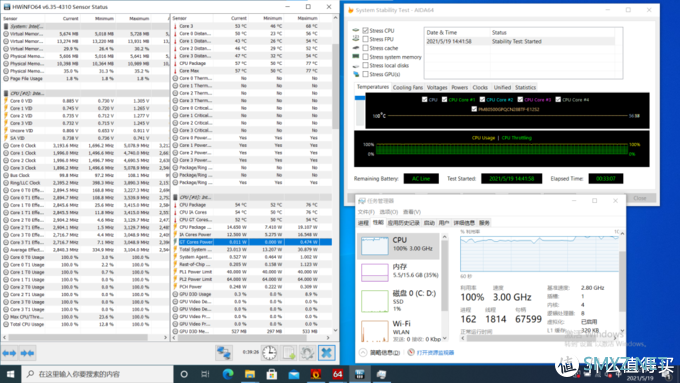Click the up arrow of HWiNFO right pane scrollbar
The height and width of the screenshot is (383, 680).
tap(335, 18)
